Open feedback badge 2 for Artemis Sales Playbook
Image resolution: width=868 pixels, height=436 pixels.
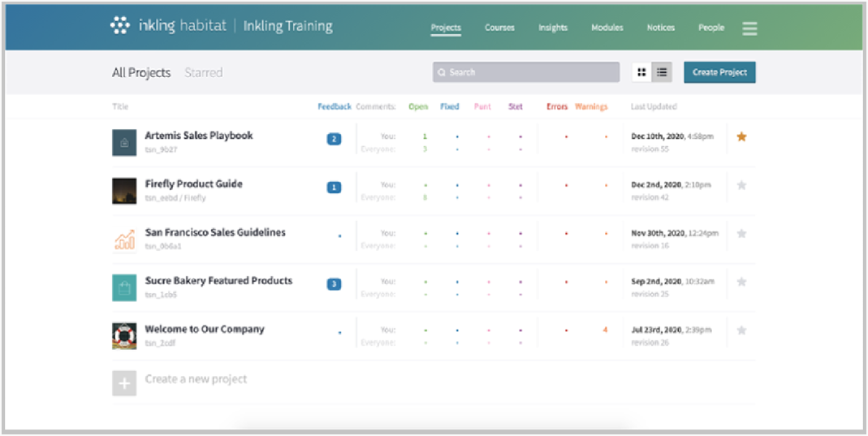click(334, 140)
